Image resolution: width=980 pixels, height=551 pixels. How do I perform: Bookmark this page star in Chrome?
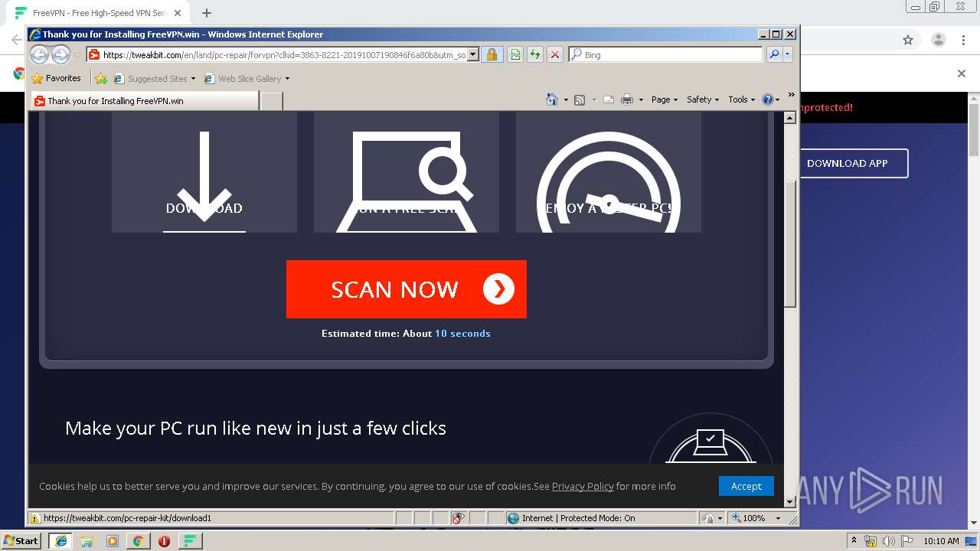click(908, 40)
